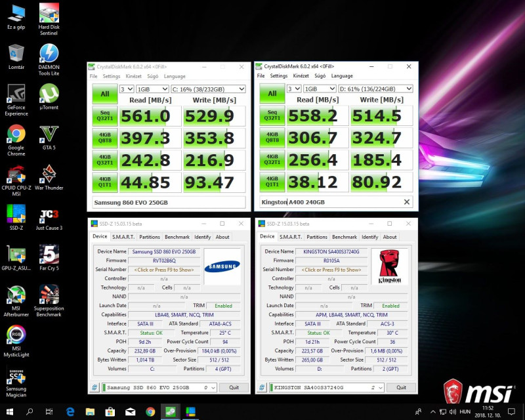The image size is (525, 420).
Task: Select Far Cry 5 desktop shortcut
Action: click(49, 258)
